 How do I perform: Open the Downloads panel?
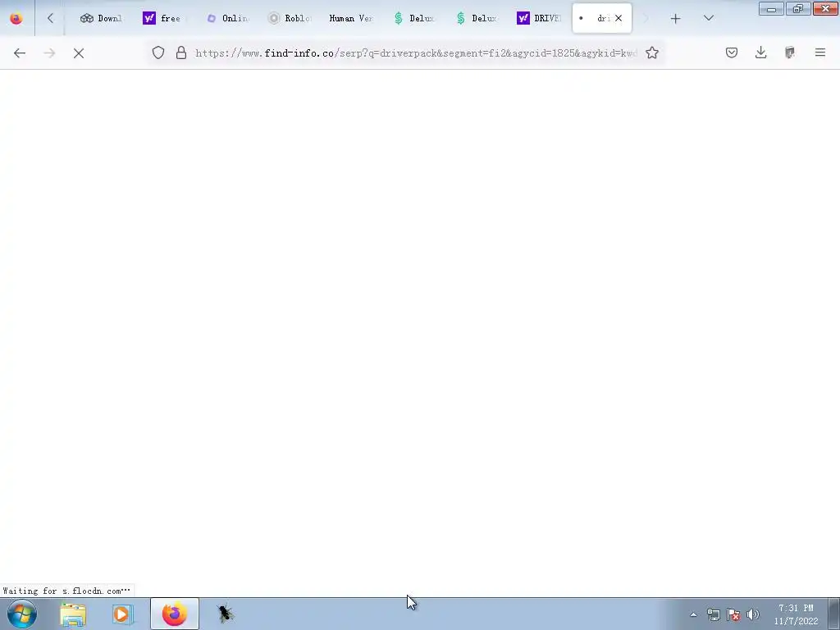[x=760, y=52]
